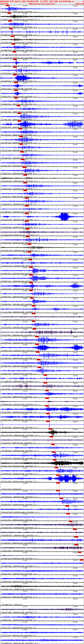Select the UW CCRK HHZ trace label

pyautogui.click(x=20, y=251)
